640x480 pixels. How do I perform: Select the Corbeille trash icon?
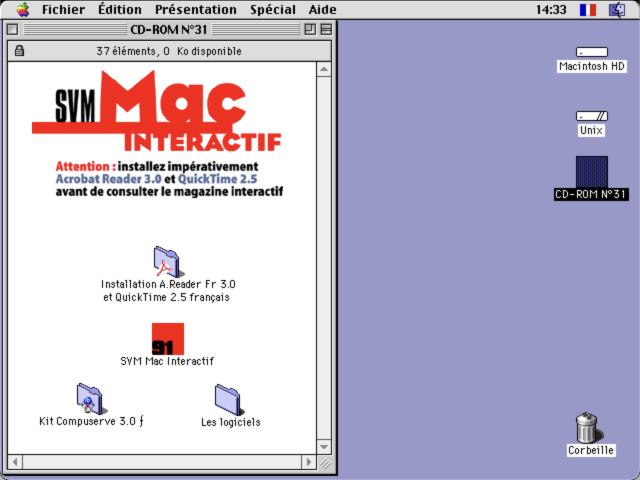(x=588, y=427)
